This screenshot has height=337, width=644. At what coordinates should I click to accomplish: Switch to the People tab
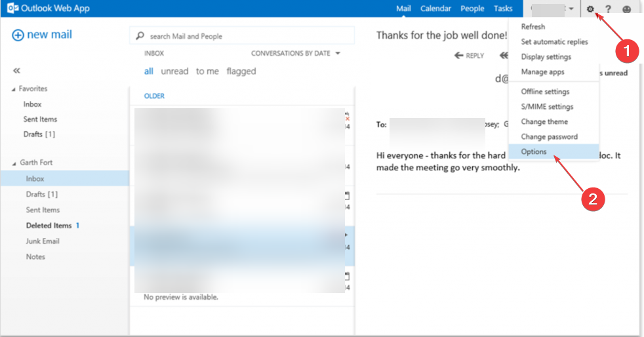[472, 9]
